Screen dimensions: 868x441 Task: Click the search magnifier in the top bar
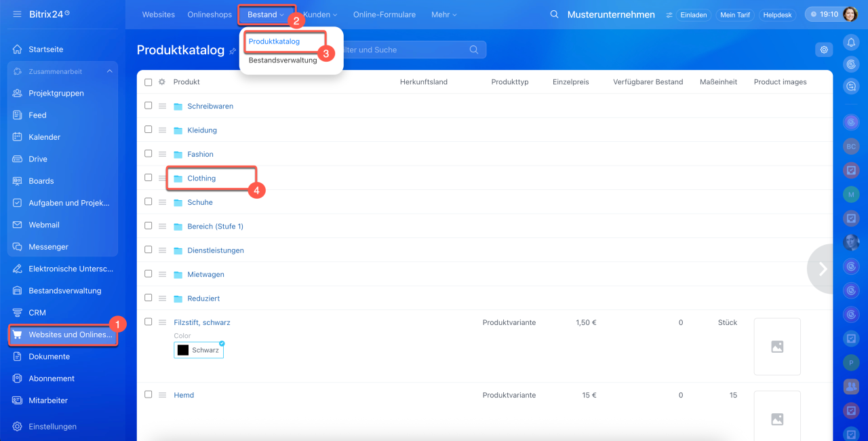coord(554,14)
